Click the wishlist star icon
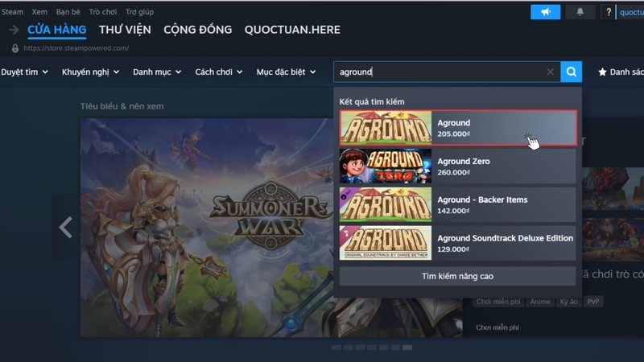 click(602, 72)
